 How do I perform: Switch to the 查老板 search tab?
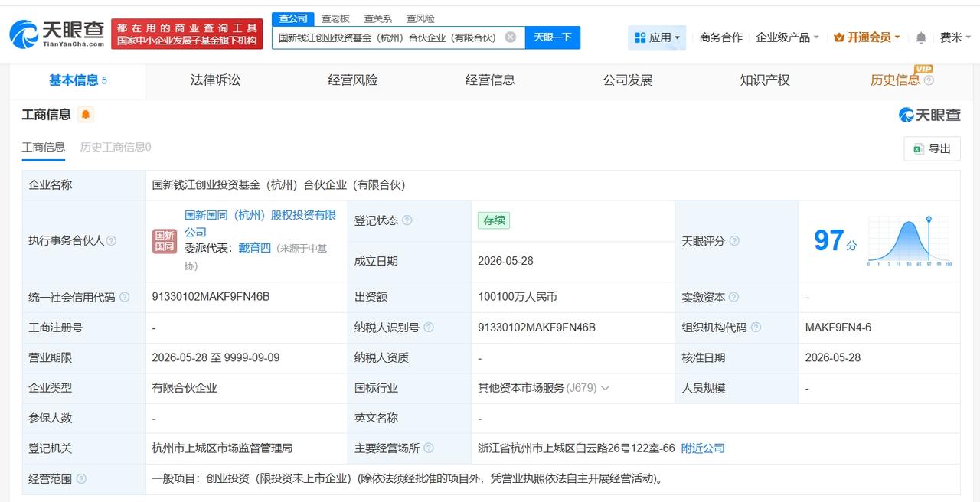coord(335,18)
